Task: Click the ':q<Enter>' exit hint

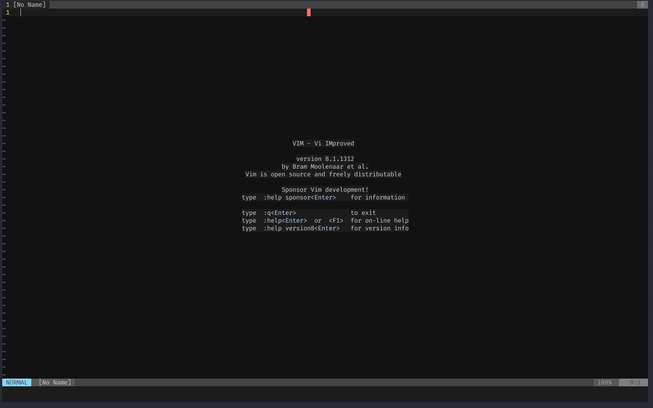Action: click(x=280, y=213)
